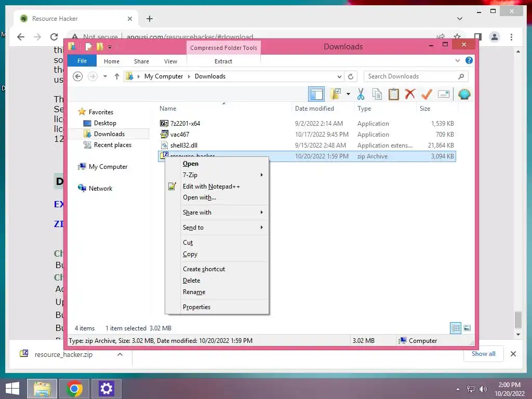Select Network in navigation pane
Image resolution: width=532 pixels, height=399 pixels.
click(100, 188)
